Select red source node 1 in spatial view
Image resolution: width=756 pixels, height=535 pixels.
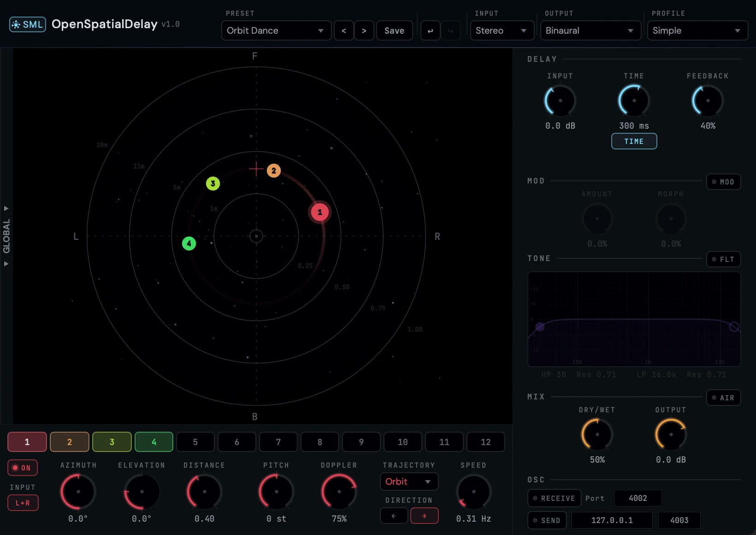[x=320, y=212]
